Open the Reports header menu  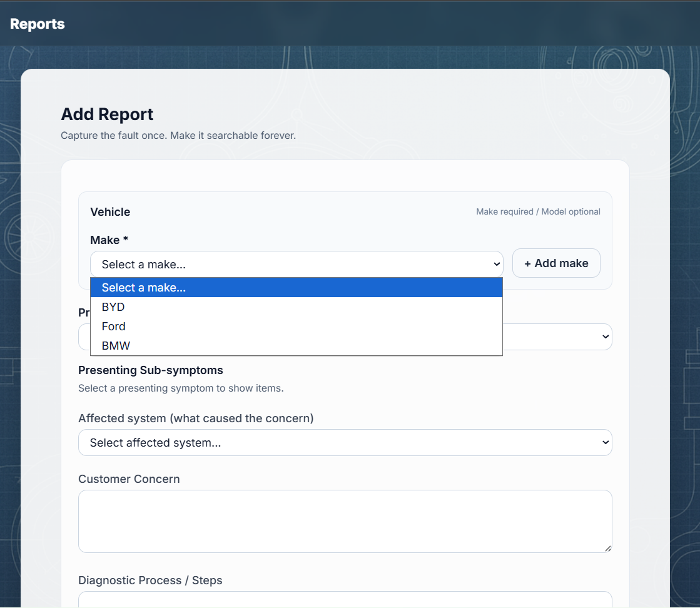tap(37, 24)
